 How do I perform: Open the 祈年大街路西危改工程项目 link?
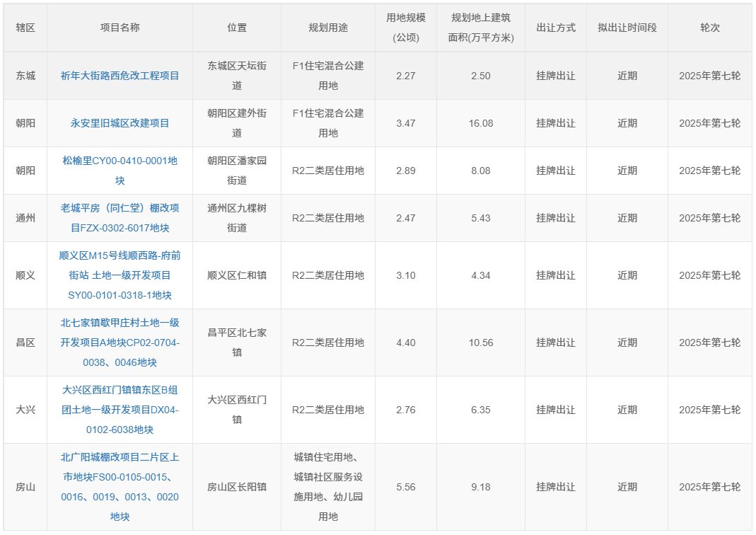[x=120, y=76]
